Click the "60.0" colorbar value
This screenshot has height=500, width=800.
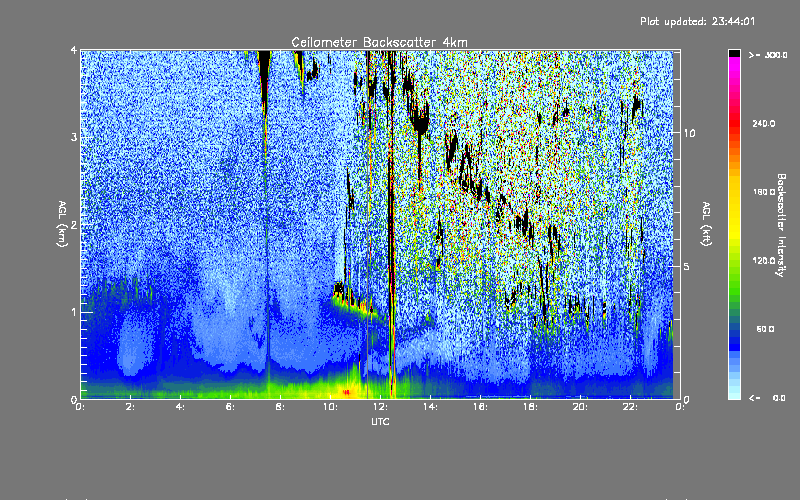pyautogui.click(x=765, y=329)
